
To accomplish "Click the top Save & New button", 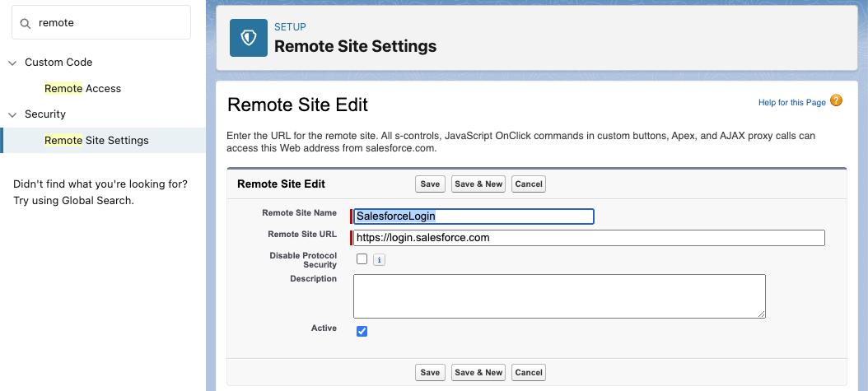I will point(478,184).
